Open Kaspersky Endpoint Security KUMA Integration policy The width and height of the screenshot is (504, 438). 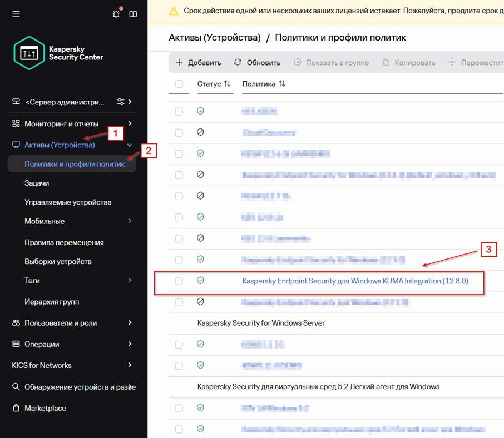pyautogui.click(x=355, y=281)
